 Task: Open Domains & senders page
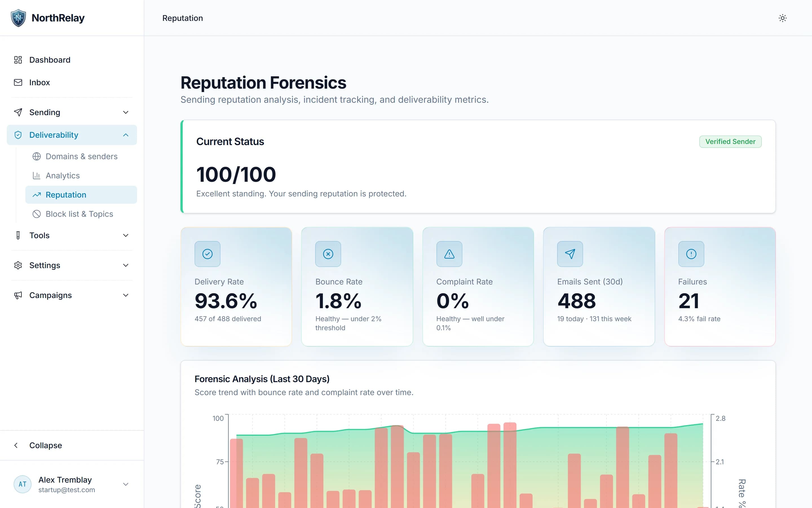click(x=81, y=157)
